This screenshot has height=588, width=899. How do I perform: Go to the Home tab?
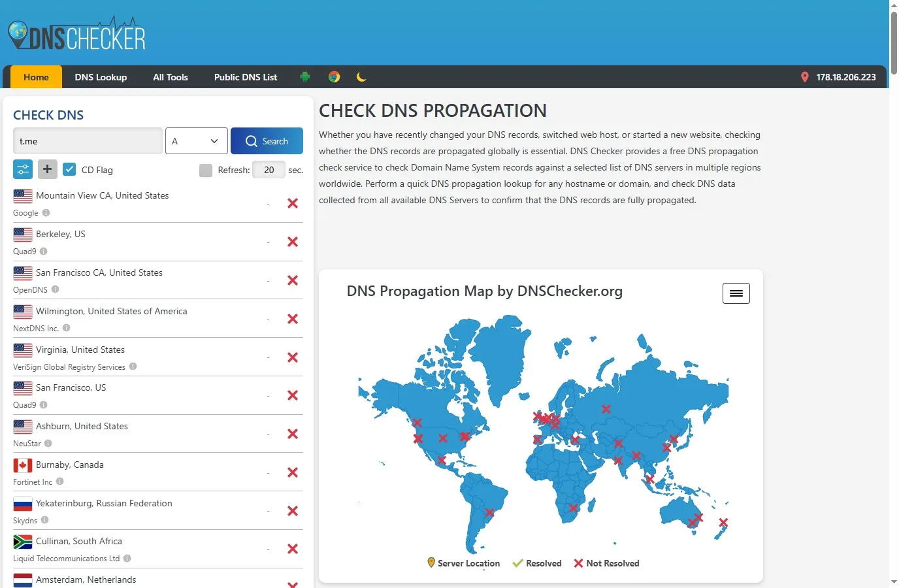pyautogui.click(x=36, y=77)
